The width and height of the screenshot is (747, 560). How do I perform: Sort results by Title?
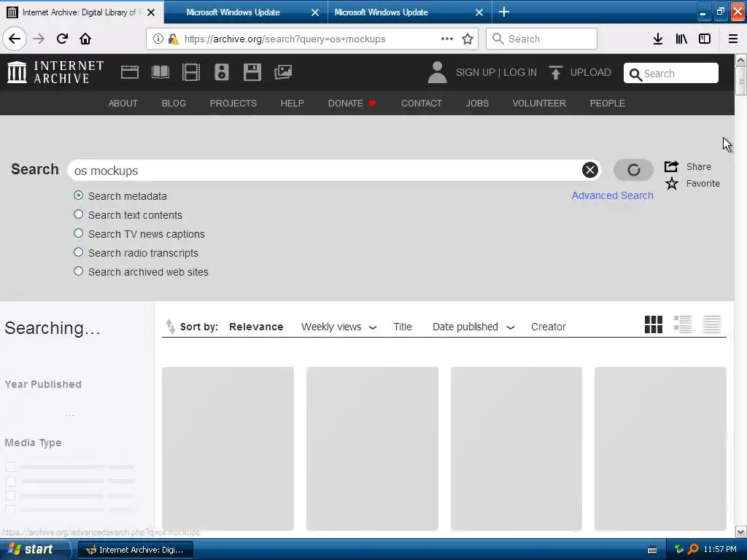[402, 327]
